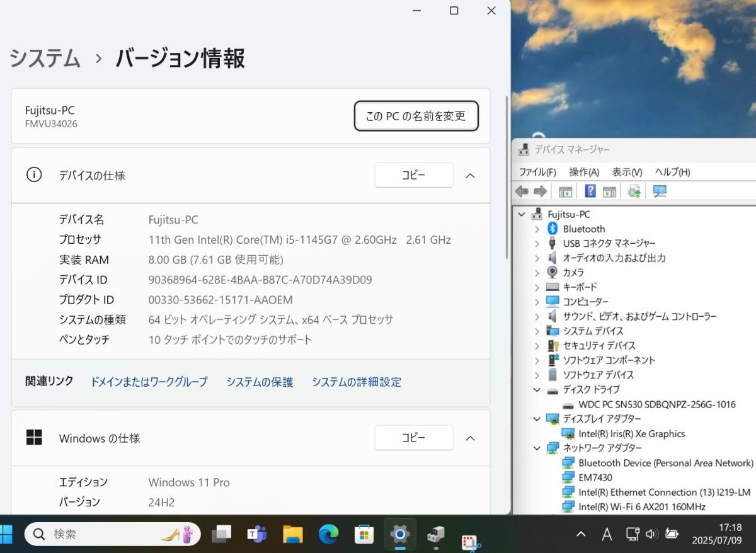756x553 pixels.
Task: Collapse the Fujitsu-PC root node in device tree
Action: coord(522,214)
